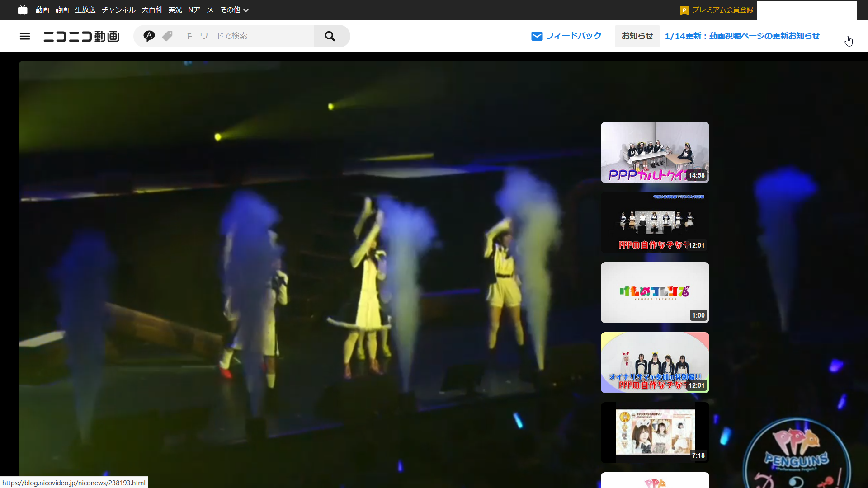This screenshot has height=488, width=868.
Task: Open the お知らせ button
Action: pyautogui.click(x=637, y=36)
